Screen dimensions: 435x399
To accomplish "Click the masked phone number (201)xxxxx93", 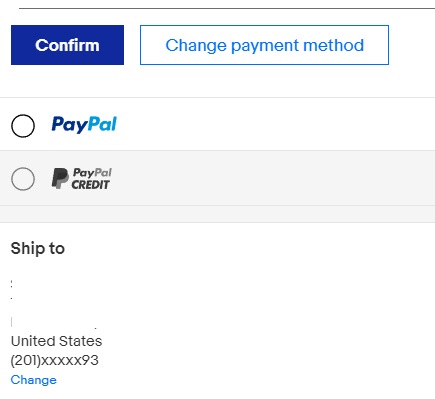I will [x=55, y=360].
